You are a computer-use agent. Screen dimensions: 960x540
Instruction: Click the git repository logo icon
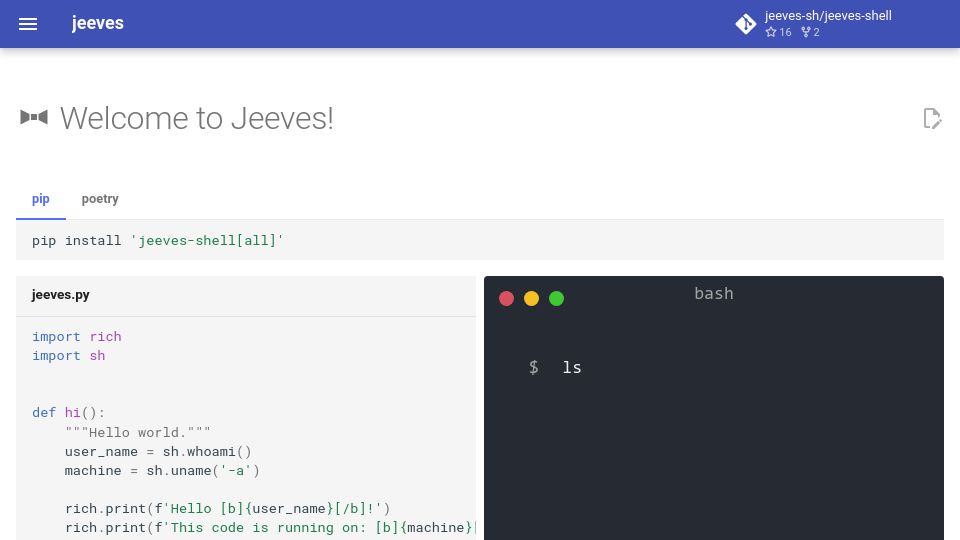click(746, 24)
